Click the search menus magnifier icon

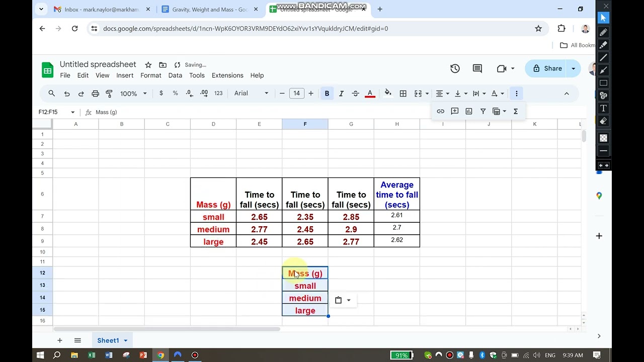point(51,94)
